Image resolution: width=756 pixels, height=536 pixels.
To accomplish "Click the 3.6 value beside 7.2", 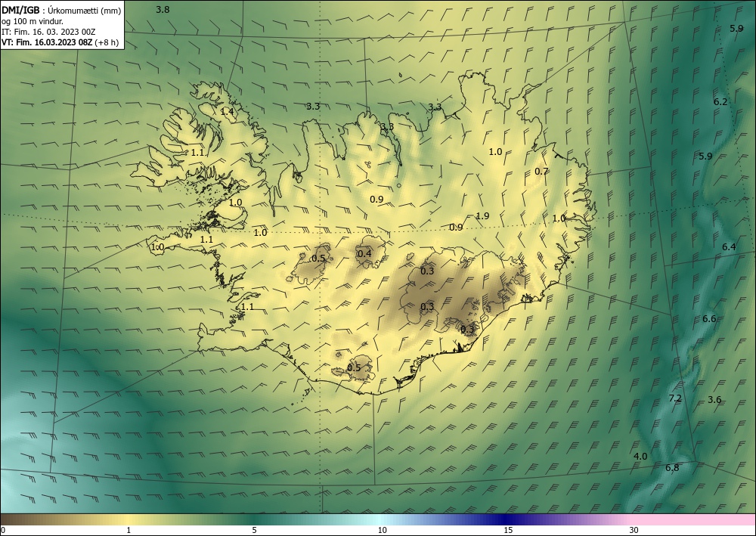I will click(714, 399).
